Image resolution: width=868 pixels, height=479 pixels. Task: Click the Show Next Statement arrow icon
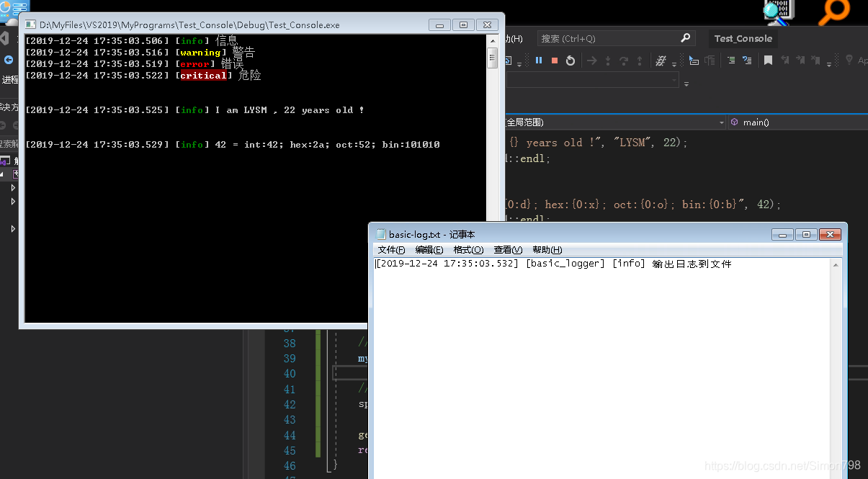point(592,61)
